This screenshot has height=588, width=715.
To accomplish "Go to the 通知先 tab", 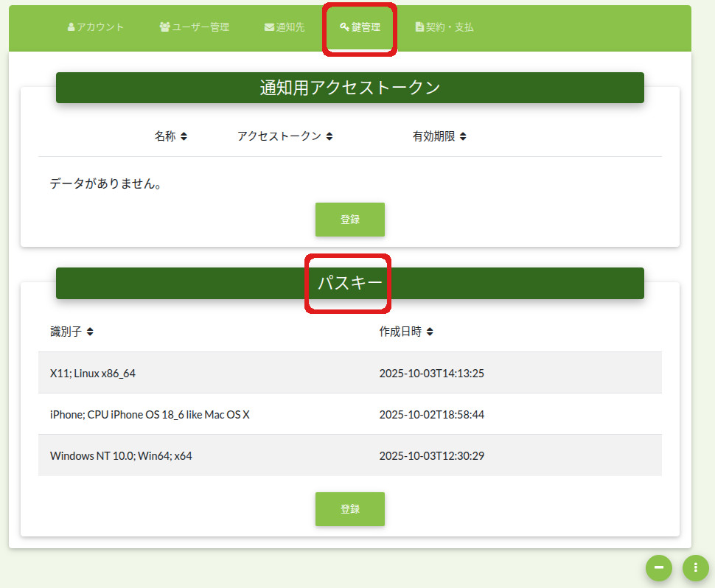I will pos(285,27).
